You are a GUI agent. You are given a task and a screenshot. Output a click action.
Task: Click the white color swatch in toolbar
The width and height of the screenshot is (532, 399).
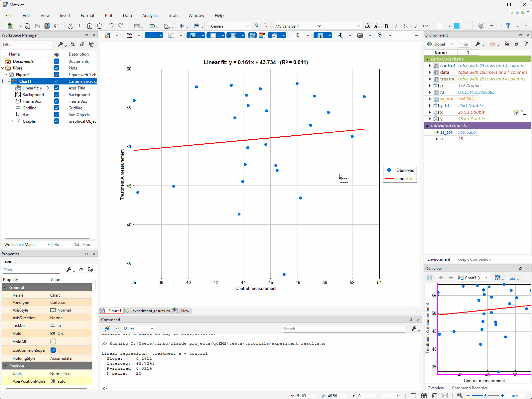pos(440,26)
